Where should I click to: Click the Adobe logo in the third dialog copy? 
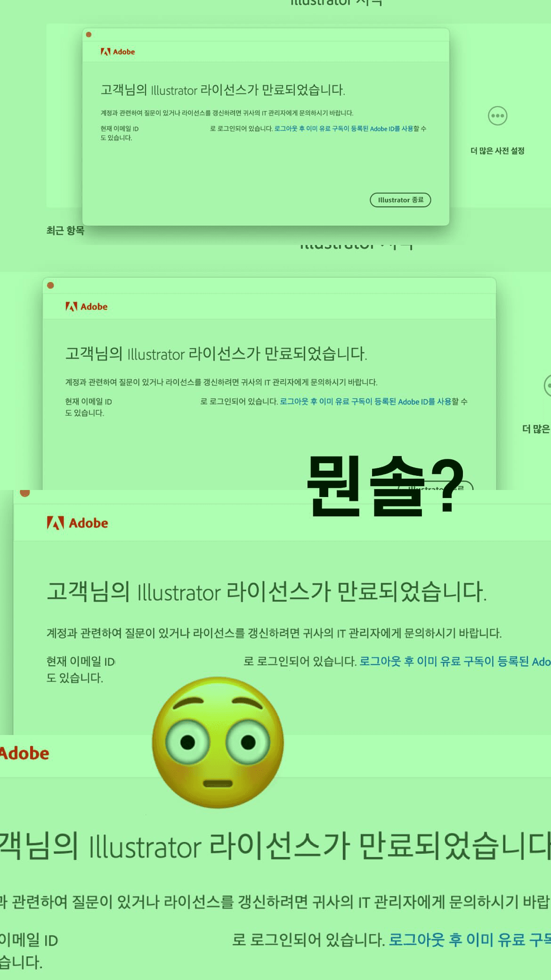(78, 523)
